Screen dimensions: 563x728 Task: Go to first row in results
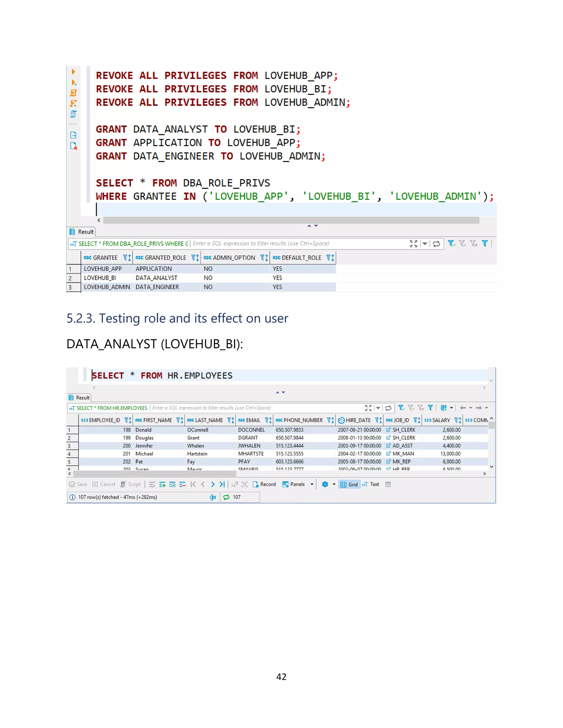(x=193, y=484)
